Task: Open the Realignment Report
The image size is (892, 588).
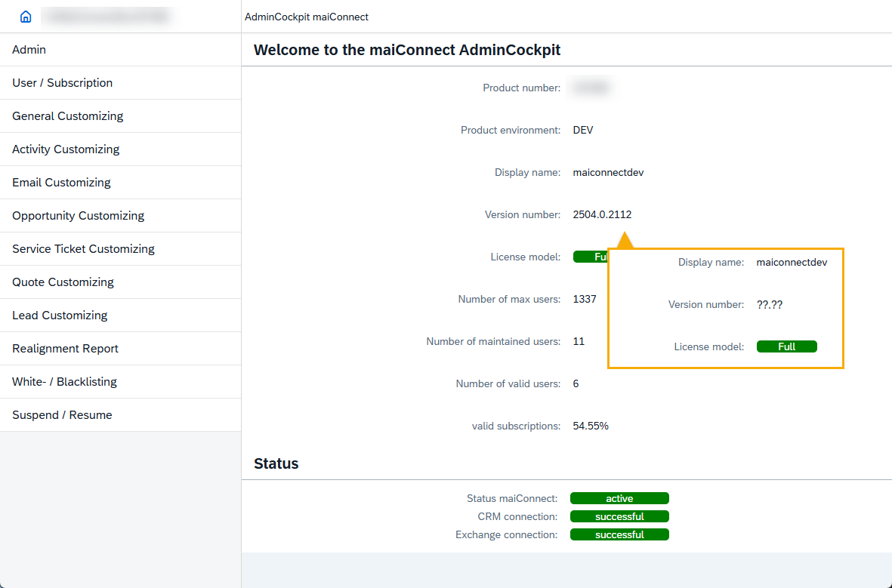Action: click(66, 349)
